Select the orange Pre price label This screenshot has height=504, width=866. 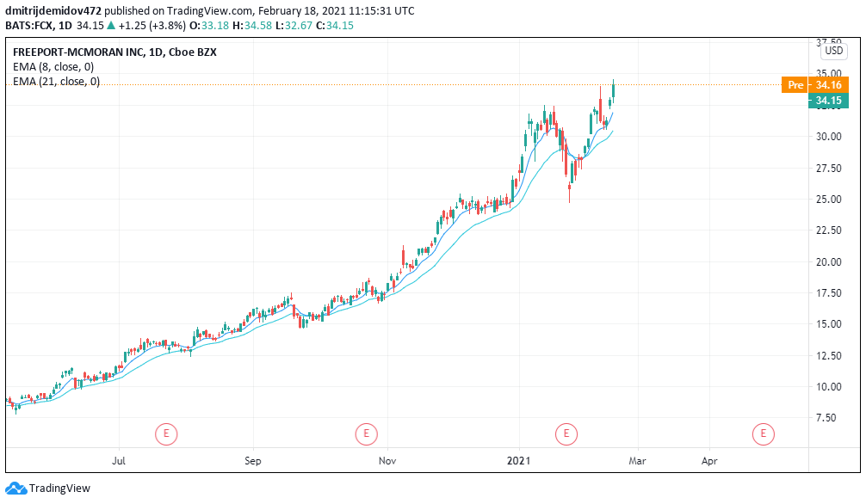(x=814, y=85)
